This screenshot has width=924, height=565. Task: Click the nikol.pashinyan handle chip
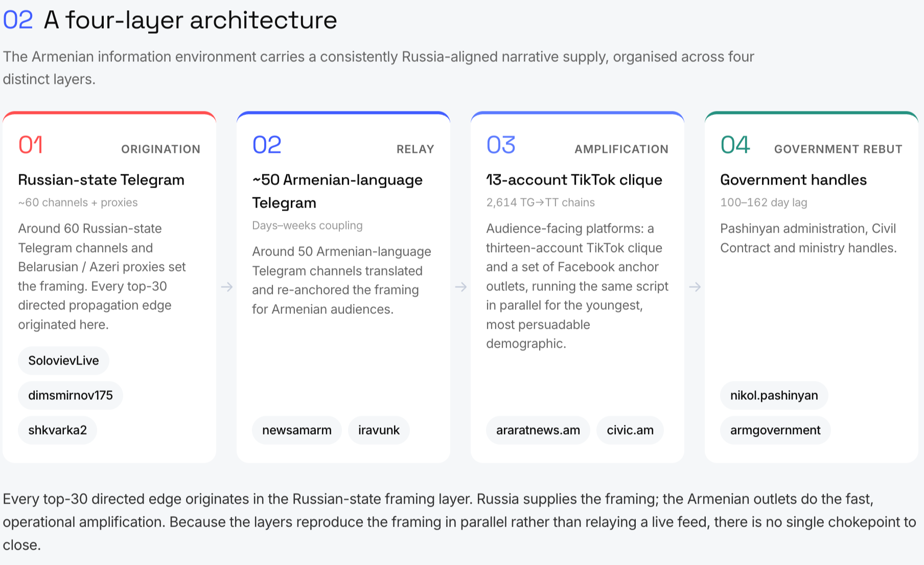774,395
